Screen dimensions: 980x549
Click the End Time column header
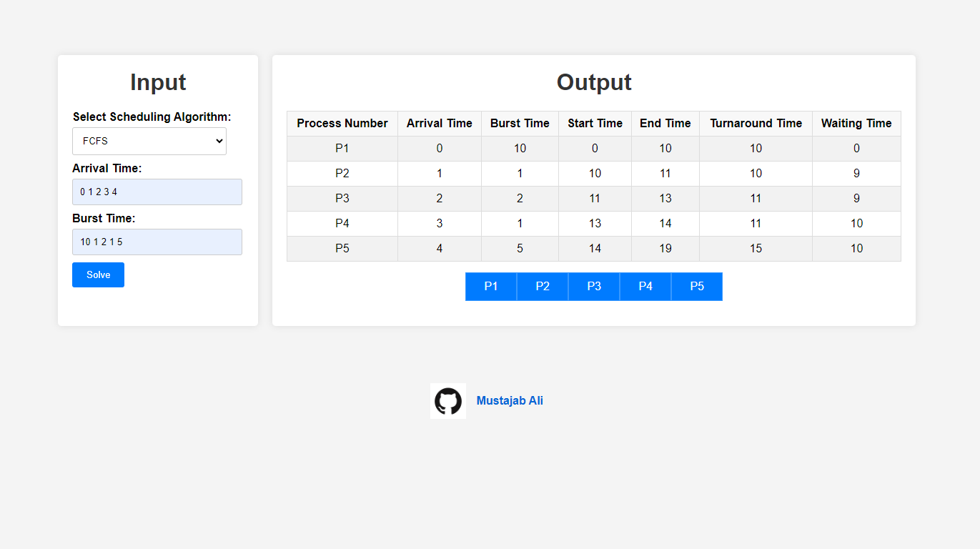point(665,124)
